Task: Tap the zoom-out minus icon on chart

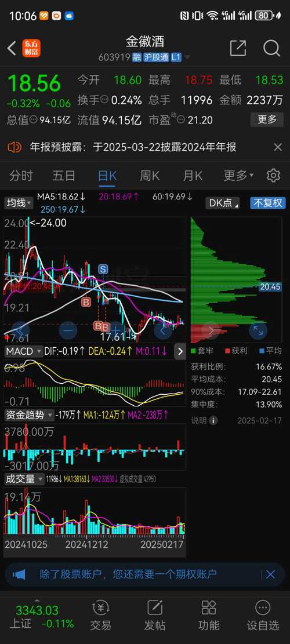Action: point(68,330)
